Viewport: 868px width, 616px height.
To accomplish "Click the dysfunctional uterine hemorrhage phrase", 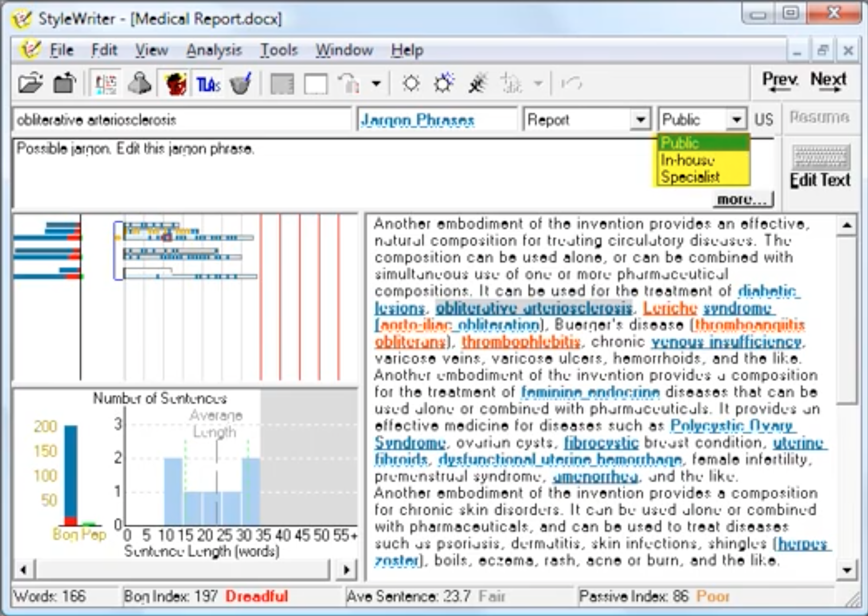I will pyautogui.click(x=560, y=460).
